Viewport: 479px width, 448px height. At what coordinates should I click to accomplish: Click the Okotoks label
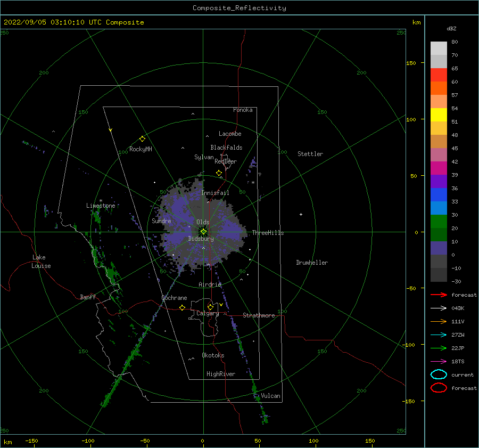click(213, 355)
